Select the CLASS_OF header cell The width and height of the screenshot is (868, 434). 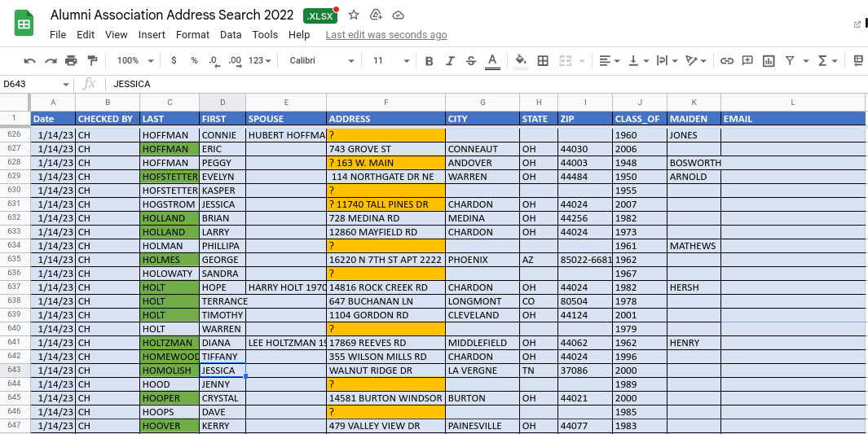pyautogui.click(x=639, y=118)
